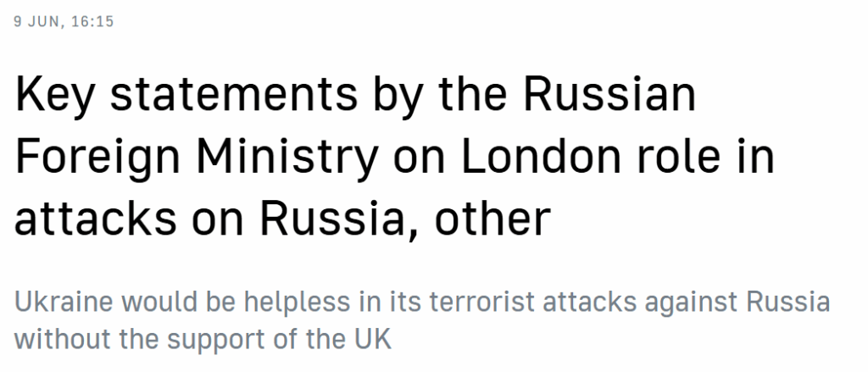Click the word "statements" in the headline
The height and width of the screenshot is (372, 868).
coord(234,95)
